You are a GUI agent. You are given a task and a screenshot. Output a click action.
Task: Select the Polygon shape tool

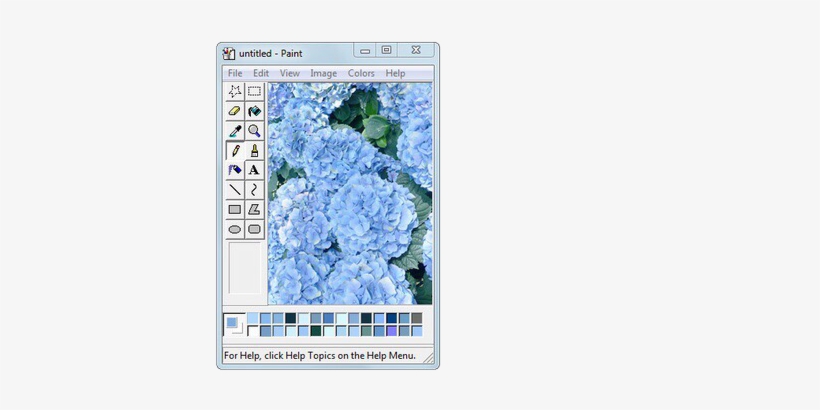pos(254,209)
